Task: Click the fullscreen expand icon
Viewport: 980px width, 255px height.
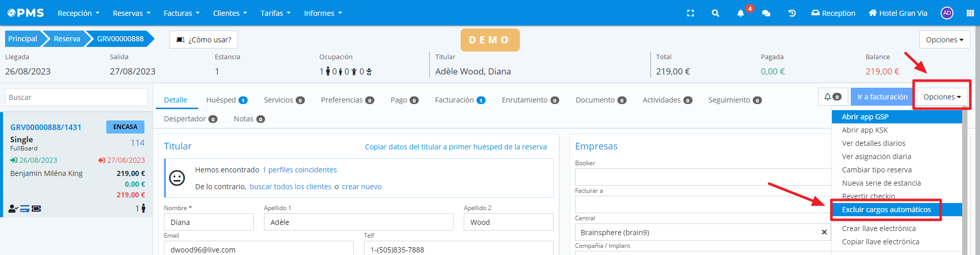Action: pyautogui.click(x=690, y=13)
